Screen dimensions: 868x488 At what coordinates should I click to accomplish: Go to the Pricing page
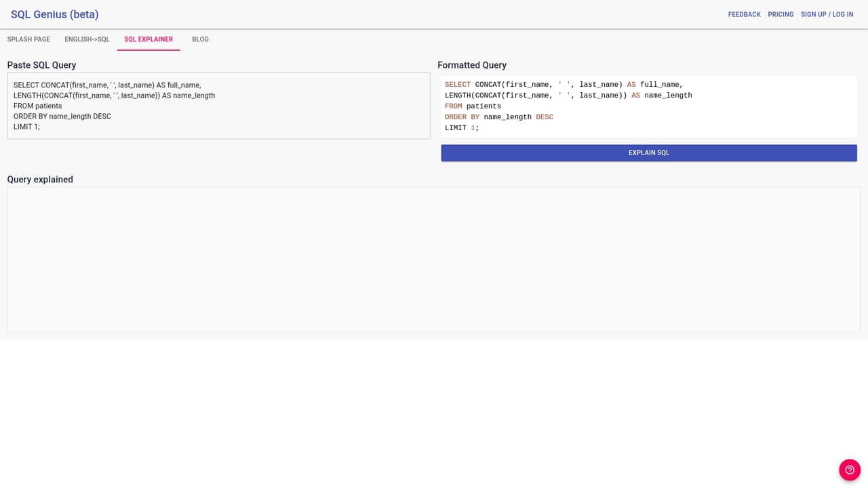781,14
